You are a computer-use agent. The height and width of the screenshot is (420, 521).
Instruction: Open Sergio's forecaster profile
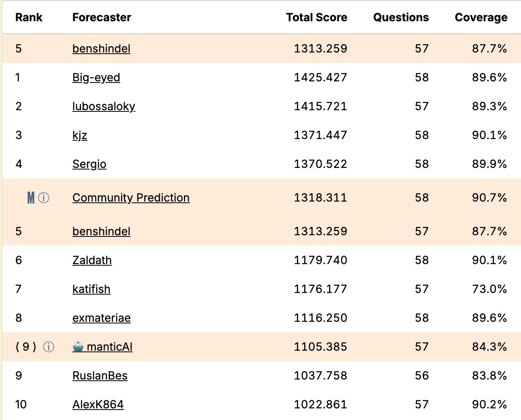[89, 164]
